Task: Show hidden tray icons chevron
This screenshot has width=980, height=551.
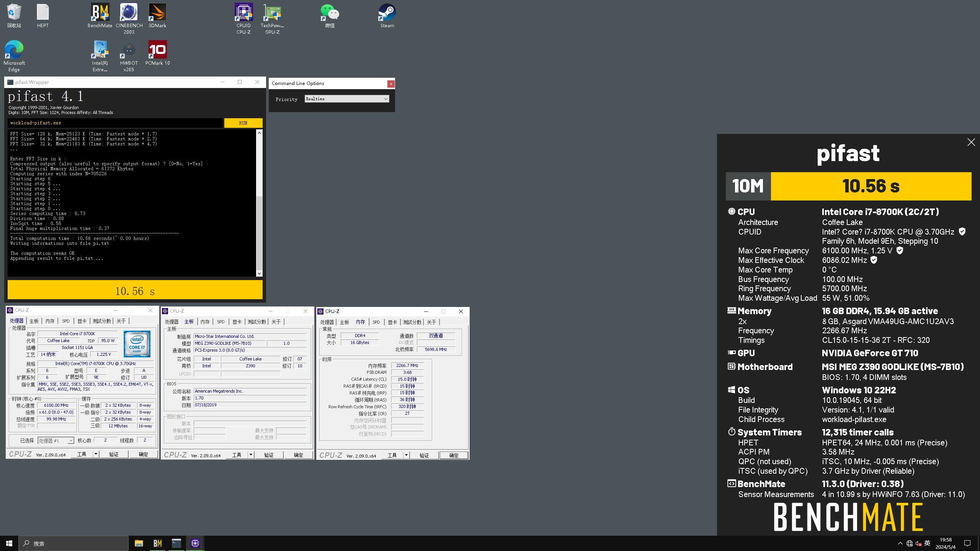Action: [900, 543]
